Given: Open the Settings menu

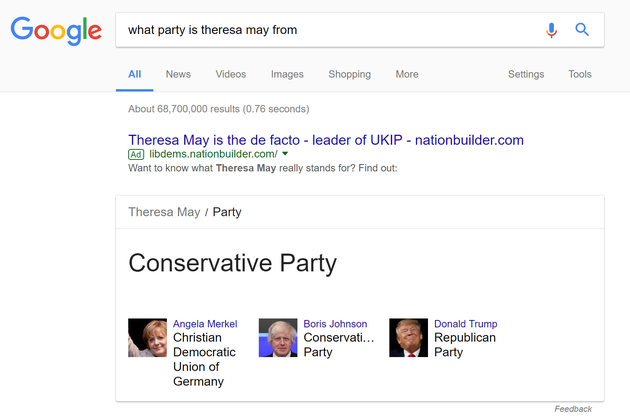Looking at the screenshot, I should pyautogui.click(x=526, y=74).
